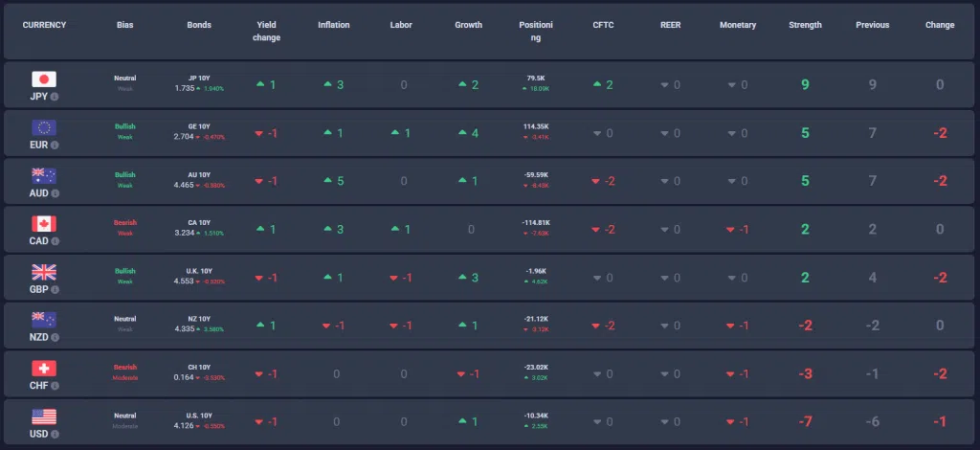Click the European Union flag icon

pyautogui.click(x=44, y=127)
